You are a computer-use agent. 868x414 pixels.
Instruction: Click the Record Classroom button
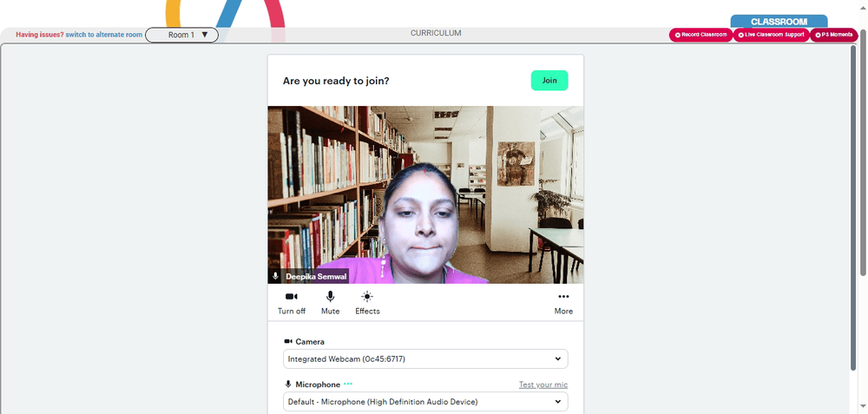700,35
